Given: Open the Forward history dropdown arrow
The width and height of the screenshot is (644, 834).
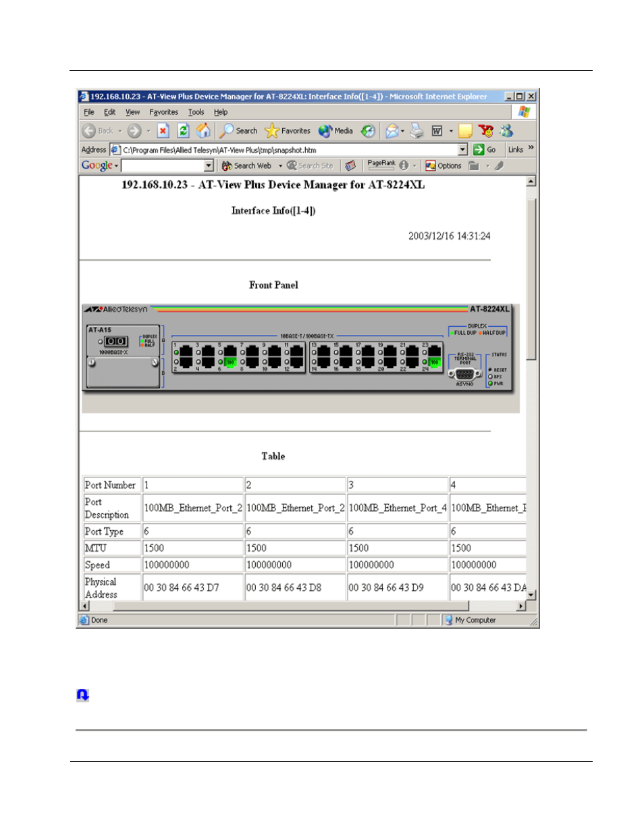Looking at the screenshot, I should [148, 131].
